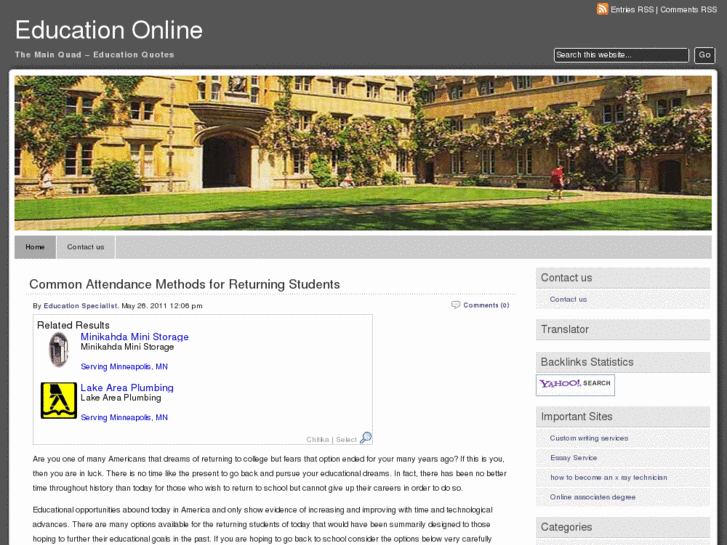Click the Backlinks Statistics heading

[x=587, y=362]
